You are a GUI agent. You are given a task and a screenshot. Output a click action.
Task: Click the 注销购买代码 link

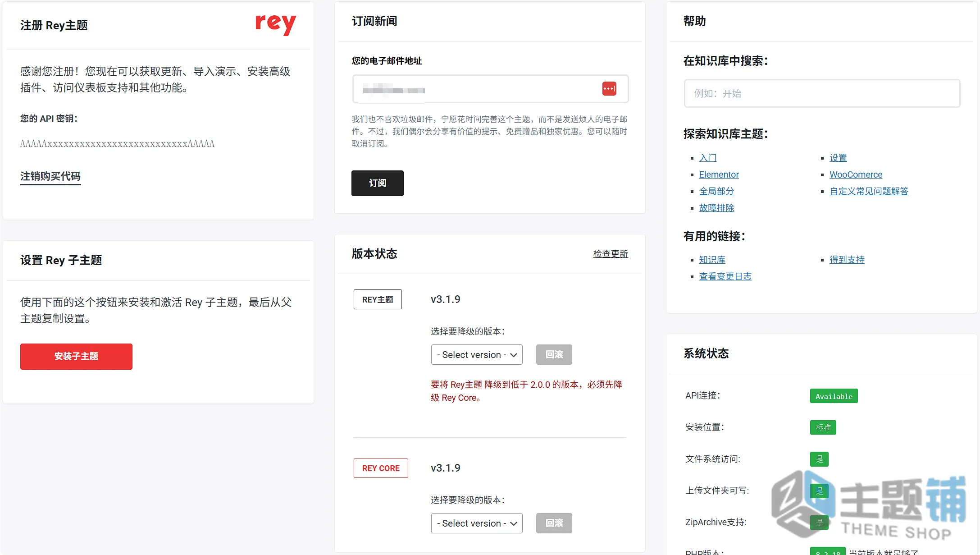(50, 176)
